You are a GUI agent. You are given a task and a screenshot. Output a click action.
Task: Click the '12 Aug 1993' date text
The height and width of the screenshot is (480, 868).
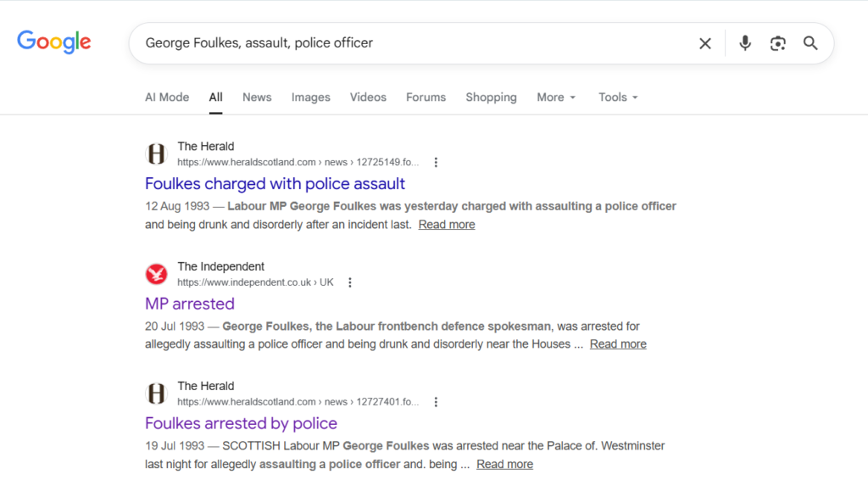tap(177, 207)
